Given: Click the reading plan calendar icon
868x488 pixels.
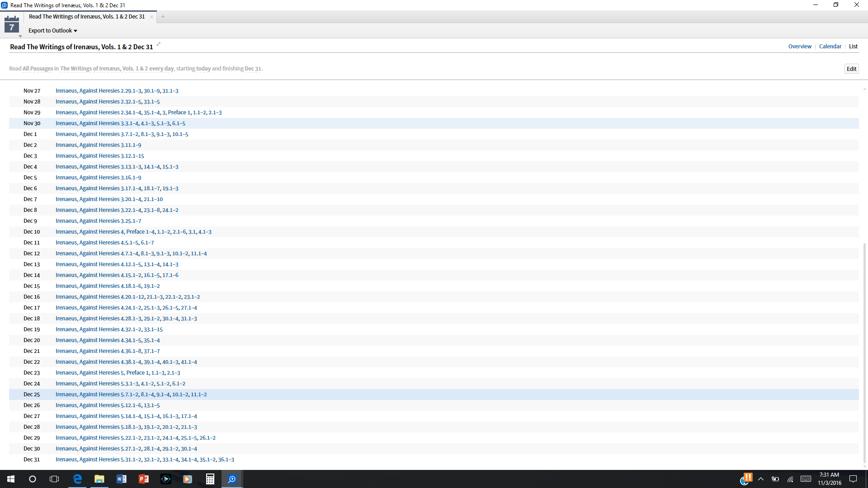Looking at the screenshot, I should [12, 25].
